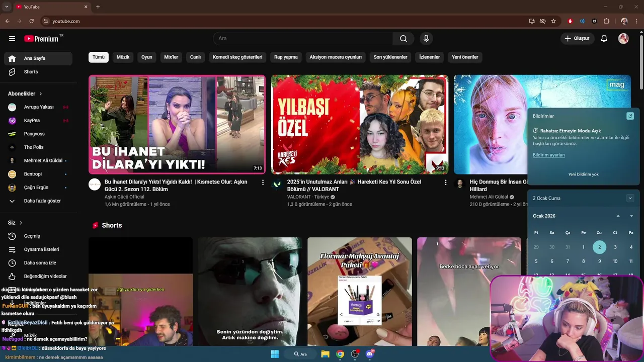The width and height of the screenshot is (644, 362).
Task: Select January 8 in calendar
Action: coord(583,261)
